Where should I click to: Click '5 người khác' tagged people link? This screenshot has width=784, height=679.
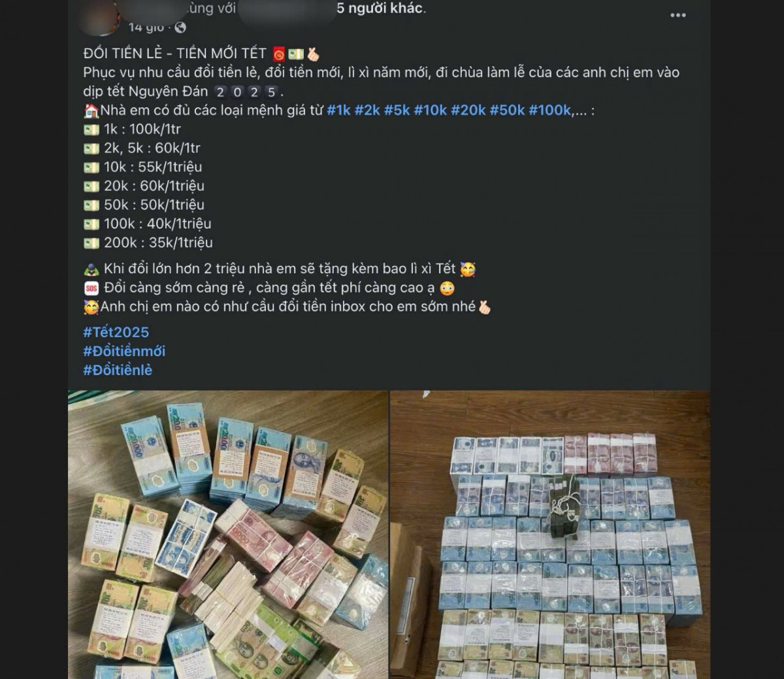[x=380, y=8]
